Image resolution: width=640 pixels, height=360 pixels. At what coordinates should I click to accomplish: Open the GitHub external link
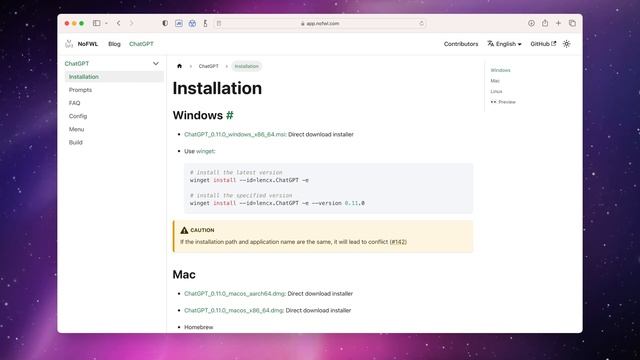(x=543, y=44)
